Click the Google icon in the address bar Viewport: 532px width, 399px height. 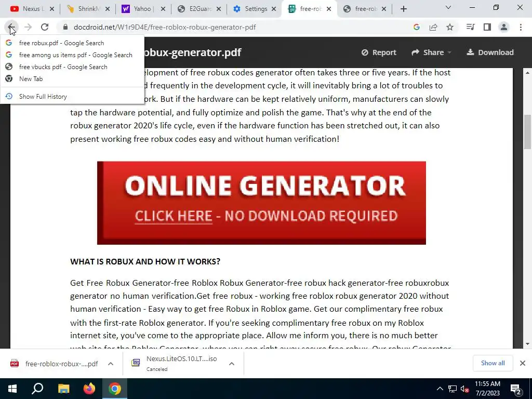(x=417, y=27)
